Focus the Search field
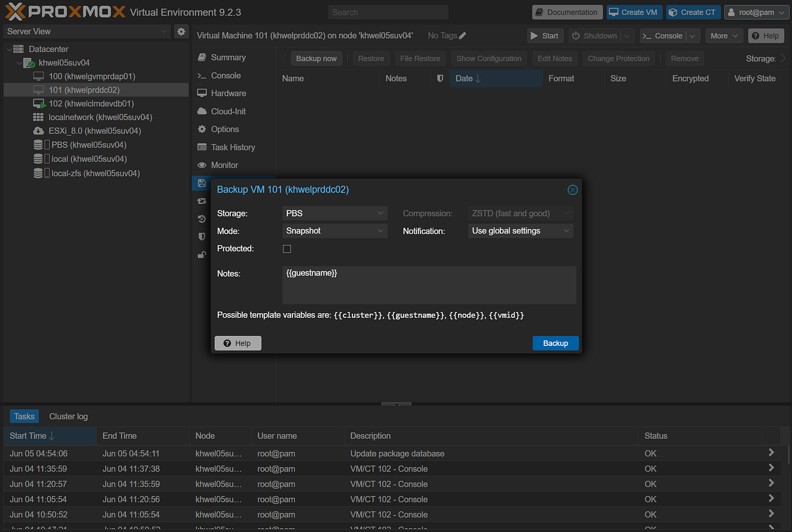 [x=388, y=12]
